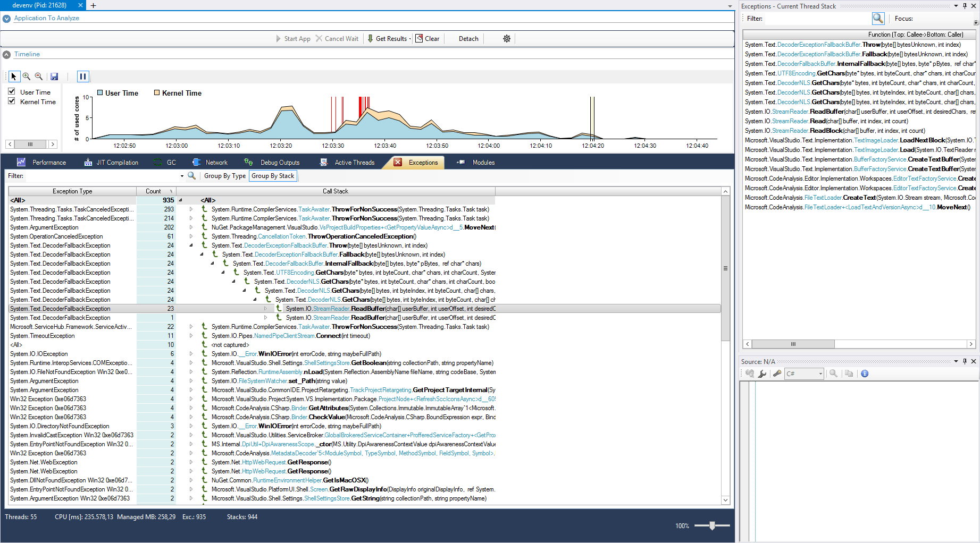Disable the Kernel Time overlay
This screenshot has height=543, width=980.
(11, 101)
